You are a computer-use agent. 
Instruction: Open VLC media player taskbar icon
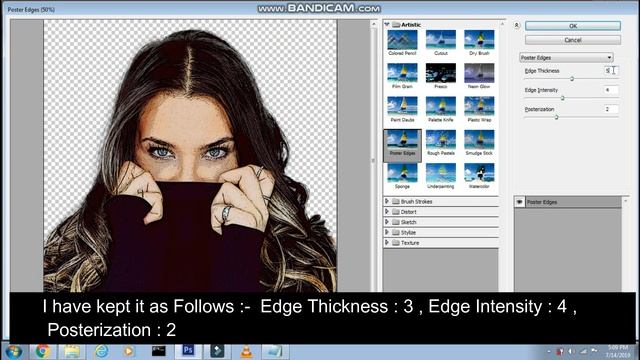point(246,351)
